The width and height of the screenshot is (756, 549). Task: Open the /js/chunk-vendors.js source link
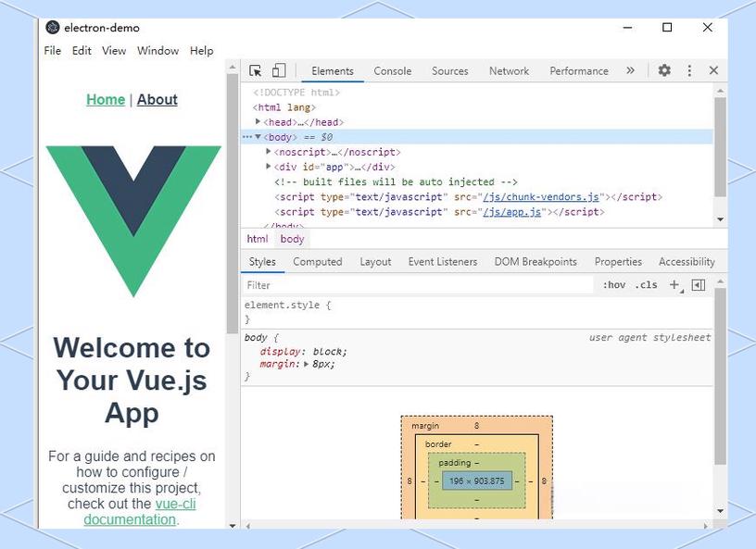coord(541,196)
